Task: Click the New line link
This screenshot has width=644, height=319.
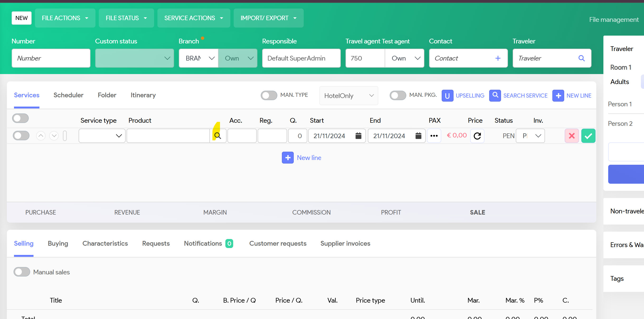Action: point(309,158)
